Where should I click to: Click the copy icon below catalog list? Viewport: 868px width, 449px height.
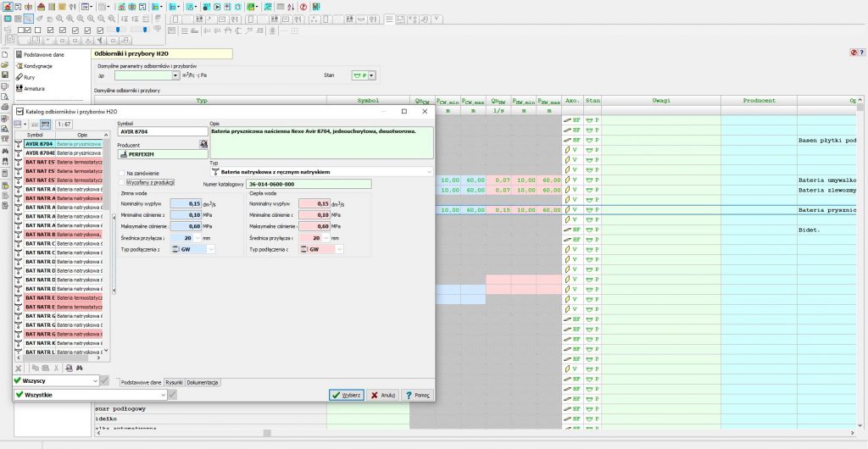[35, 368]
